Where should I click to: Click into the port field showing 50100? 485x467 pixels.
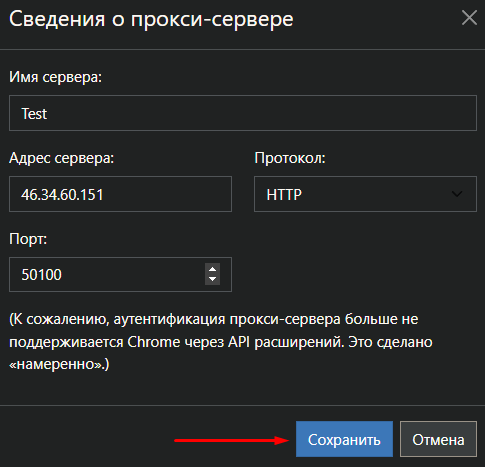(107, 274)
